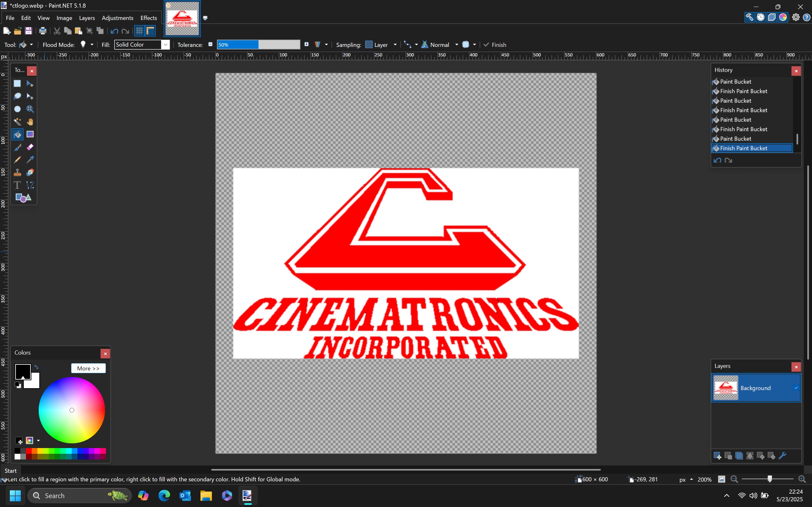Select the Clone Stamp tool
812x507 pixels.
coord(17,172)
